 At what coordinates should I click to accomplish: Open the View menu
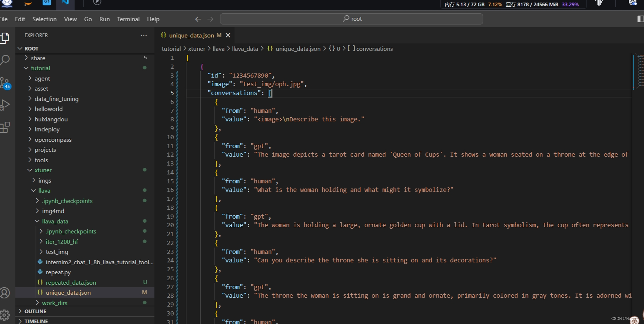click(70, 19)
